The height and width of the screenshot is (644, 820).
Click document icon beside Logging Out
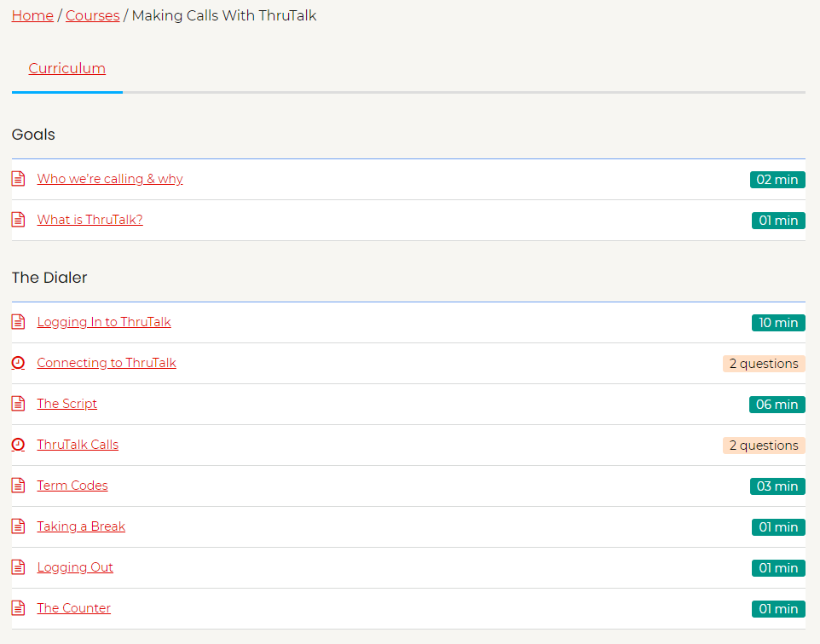18,567
